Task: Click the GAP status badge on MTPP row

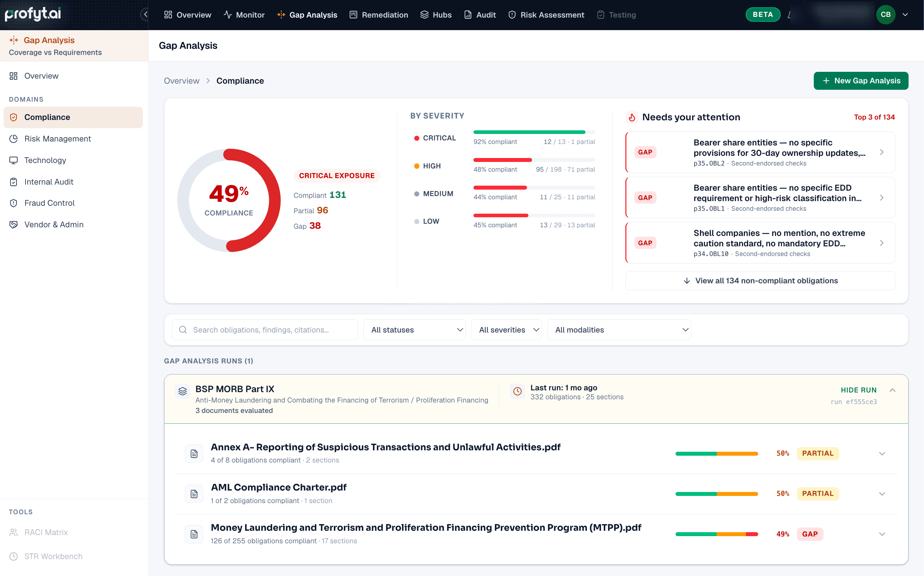Action: point(810,534)
